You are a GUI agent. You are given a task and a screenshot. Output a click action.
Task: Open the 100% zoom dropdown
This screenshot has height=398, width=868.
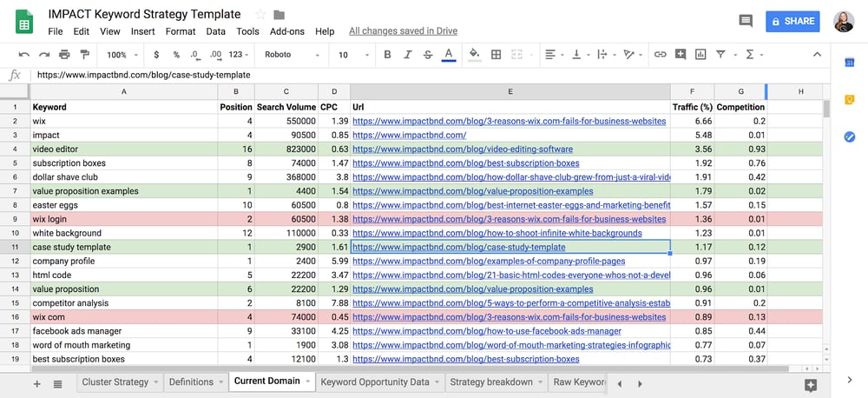pyautogui.click(x=122, y=55)
